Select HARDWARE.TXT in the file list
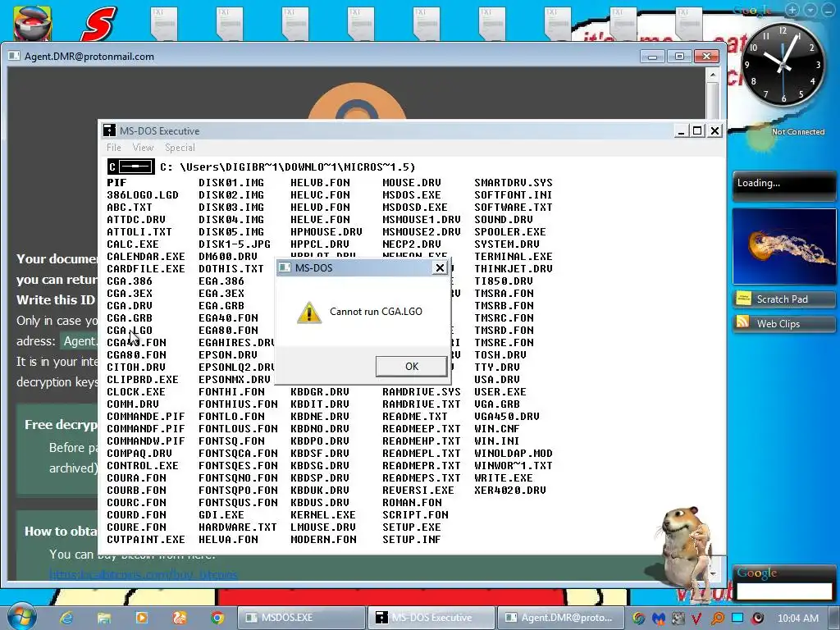Viewport: 840px width, 630px height. click(238, 527)
